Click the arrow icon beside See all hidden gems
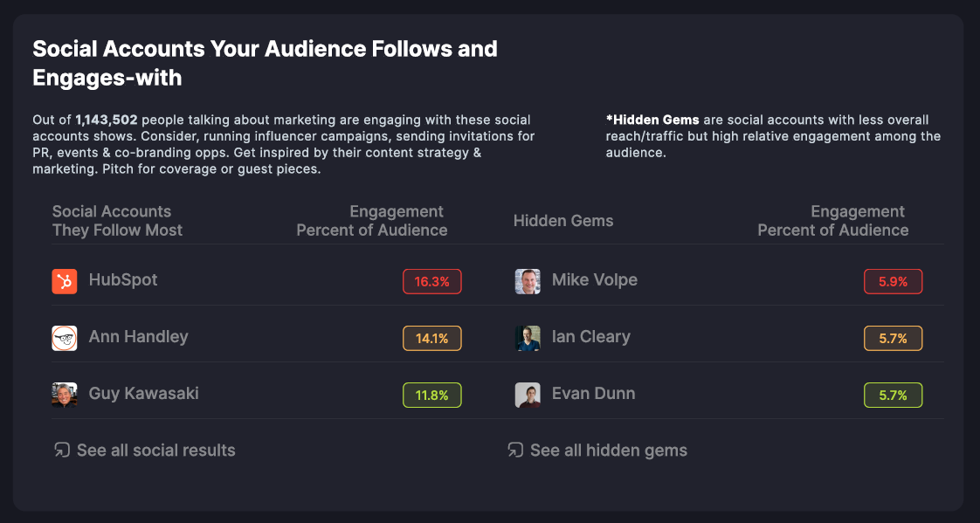Viewport: 980px width, 523px height. pyautogui.click(x=515, y=450)
